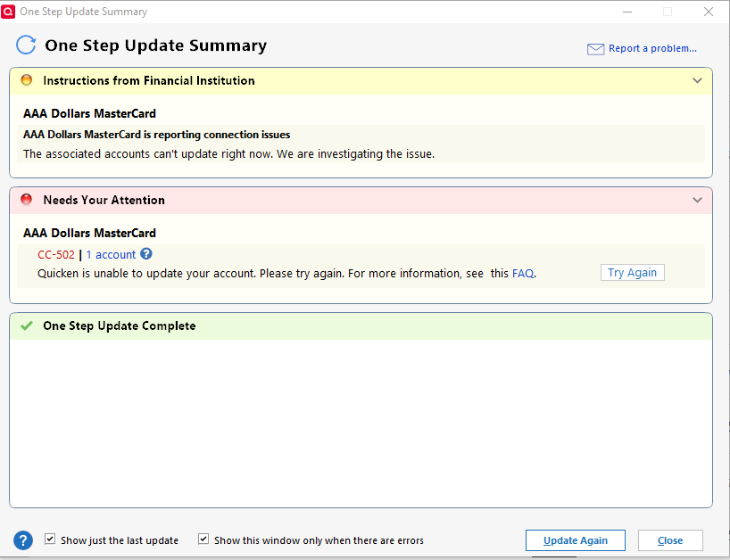This screenshot has height=560, width=730.
Task: Collapse the Needs Your Attention section
Action: [x=697, y=200]
